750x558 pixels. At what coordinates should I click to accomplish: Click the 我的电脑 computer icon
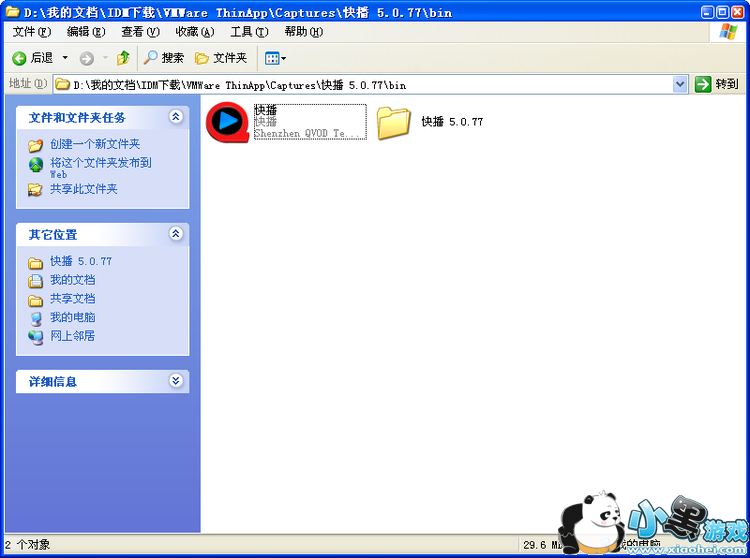click(35, 319)
